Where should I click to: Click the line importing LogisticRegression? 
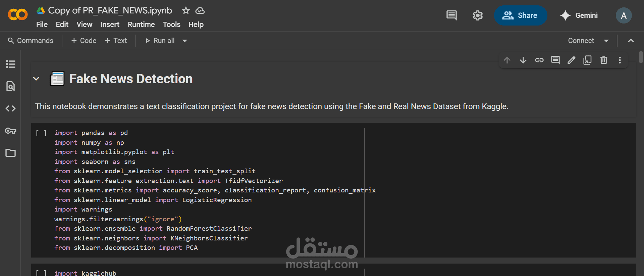(x=153, y=200)
